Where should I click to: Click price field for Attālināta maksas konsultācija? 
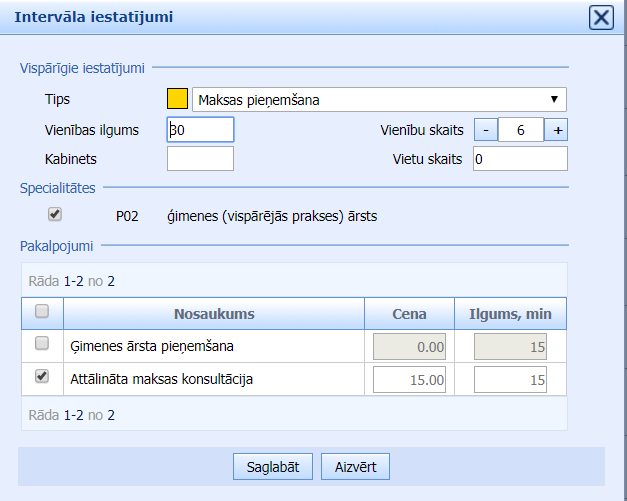click(x=409, y=379)
